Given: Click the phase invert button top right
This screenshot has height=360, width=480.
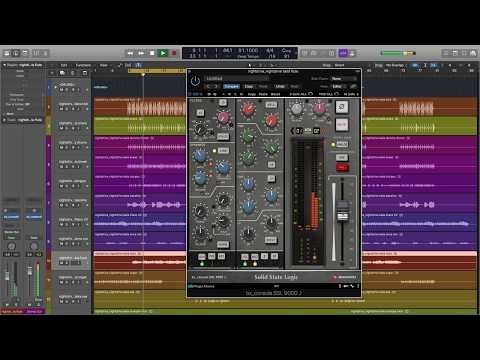Looking at the screenshot, I should [x=341, y=107].
